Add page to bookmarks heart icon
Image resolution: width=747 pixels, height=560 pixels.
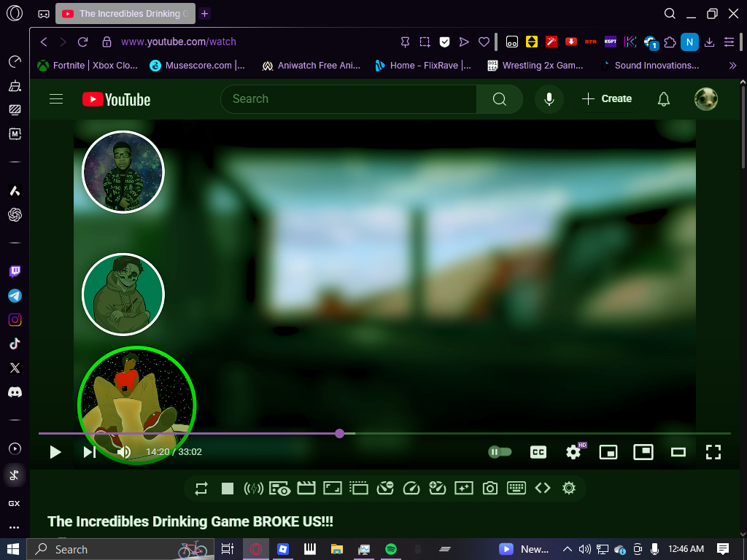[484, 42]
